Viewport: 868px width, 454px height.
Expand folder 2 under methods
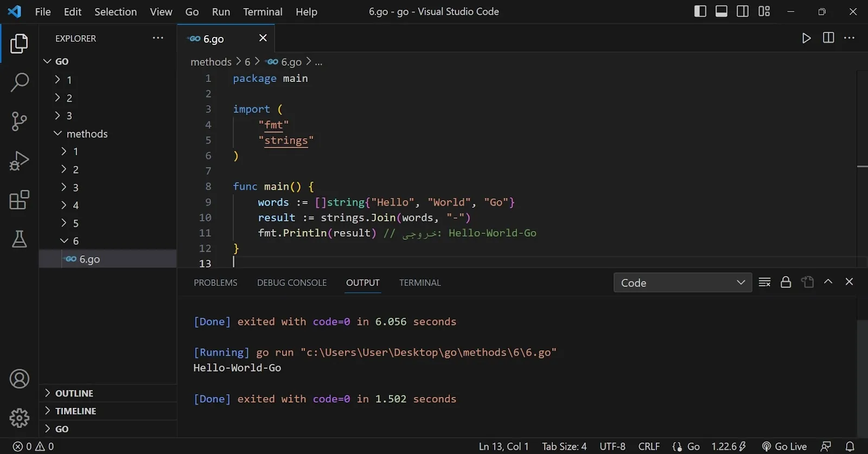108,170
